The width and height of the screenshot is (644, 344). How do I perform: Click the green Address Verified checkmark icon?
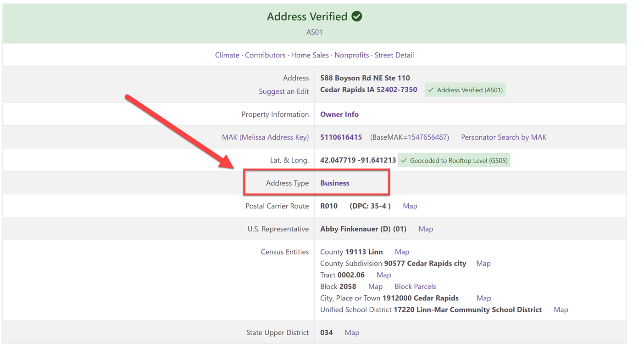point(357,17)
